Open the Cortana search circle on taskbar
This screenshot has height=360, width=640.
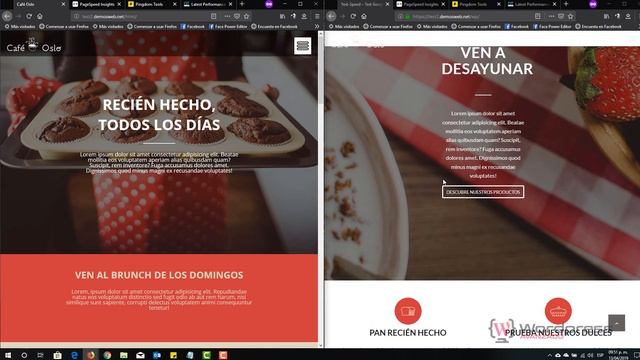[24, 355]
